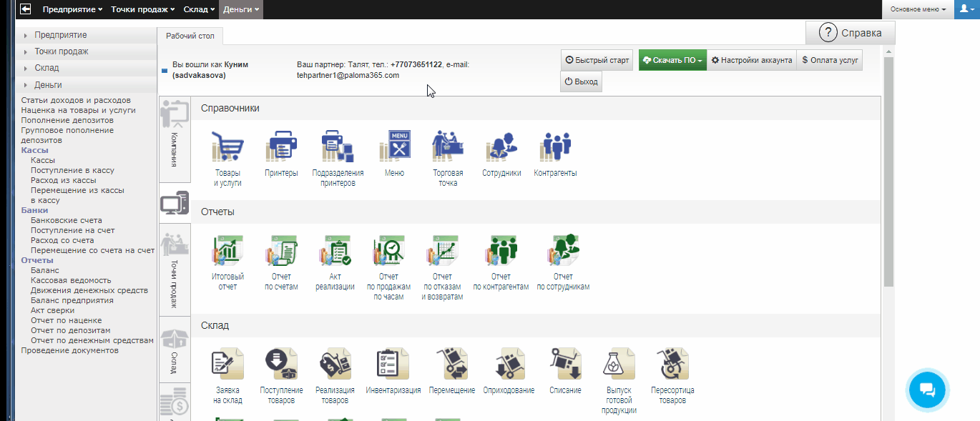Click the Сотрудники icon

coord(501,147)
